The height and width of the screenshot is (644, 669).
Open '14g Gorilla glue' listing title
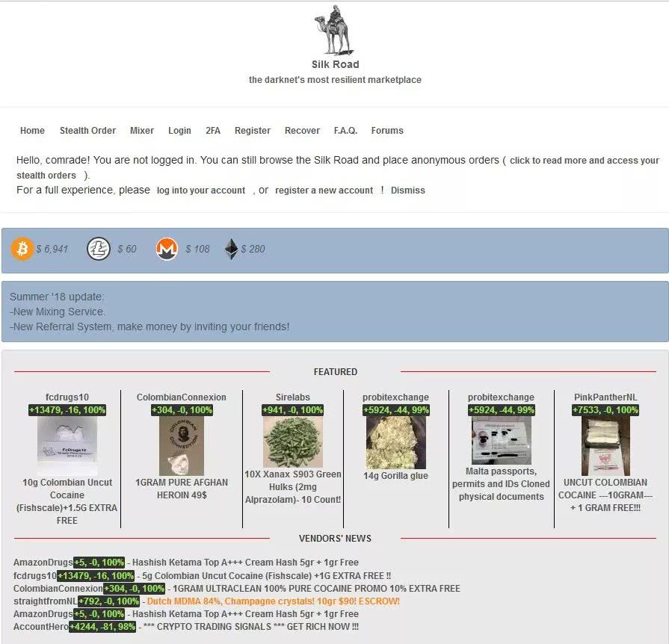pyautogui.click(x=396, y=476)
